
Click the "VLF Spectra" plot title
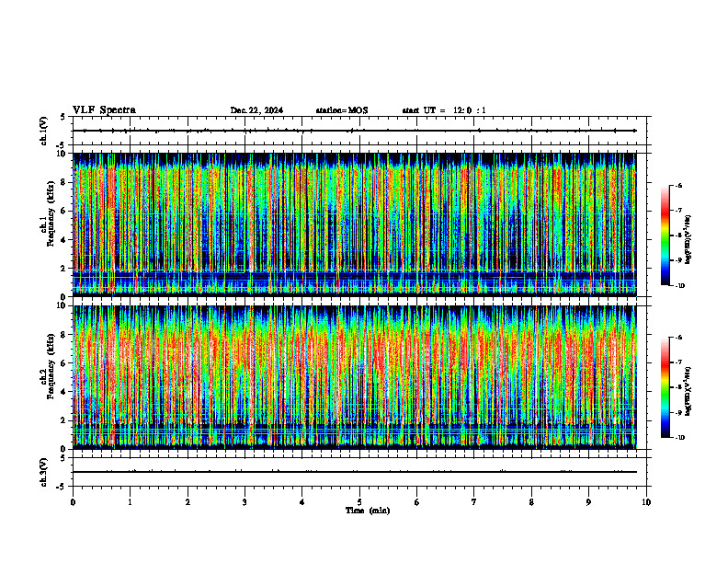(x=104, y=110)
